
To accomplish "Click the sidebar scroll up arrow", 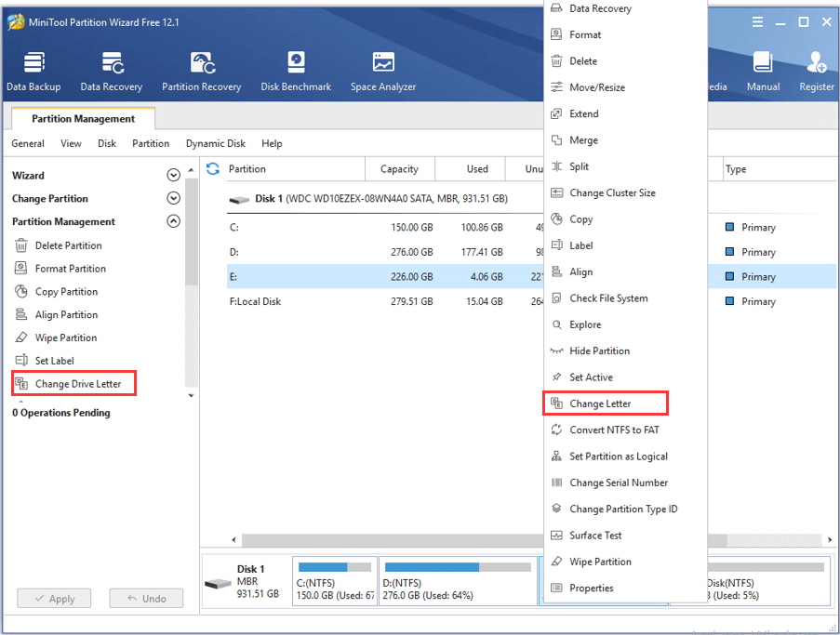I will coord(192,170).
